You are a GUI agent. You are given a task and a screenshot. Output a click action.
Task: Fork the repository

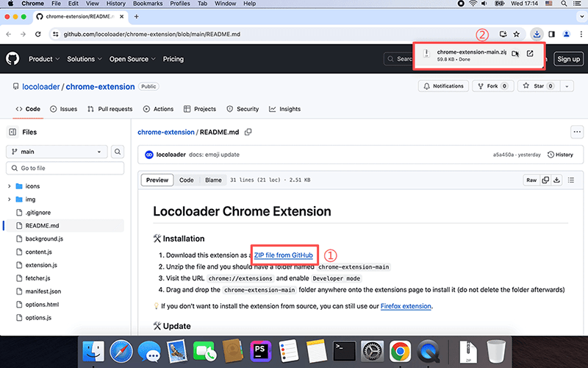click(x=492, y=86)
